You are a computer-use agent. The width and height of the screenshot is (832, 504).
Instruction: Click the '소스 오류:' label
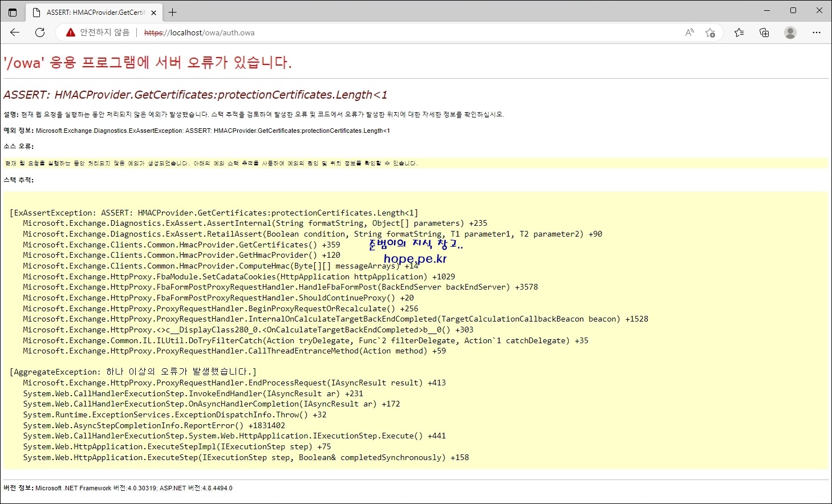19,147
